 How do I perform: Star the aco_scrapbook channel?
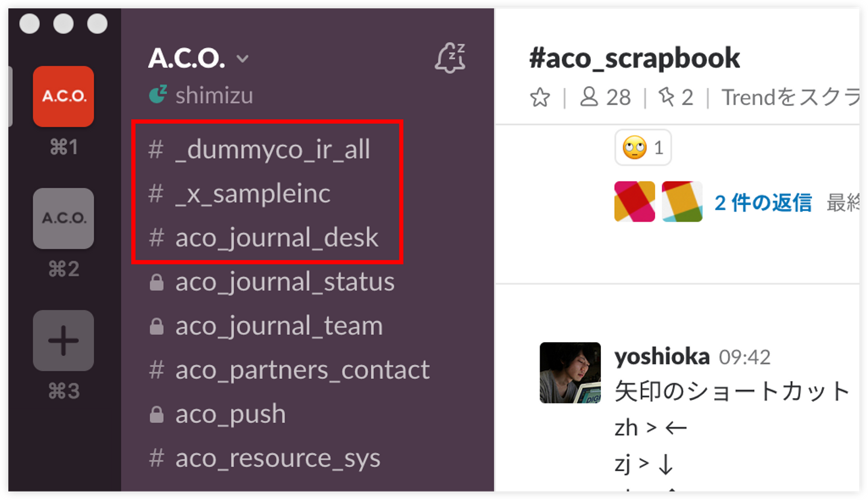(x=540, y=98)
